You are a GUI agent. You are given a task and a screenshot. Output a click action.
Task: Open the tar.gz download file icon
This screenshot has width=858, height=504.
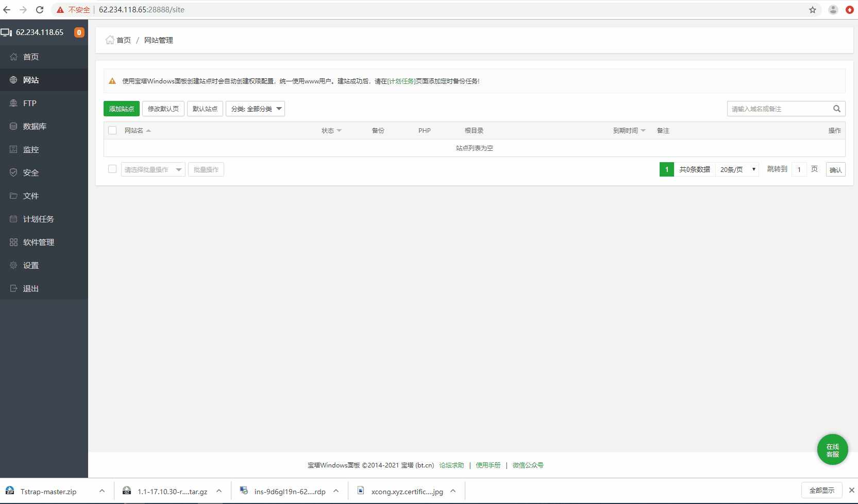point(127,491)
